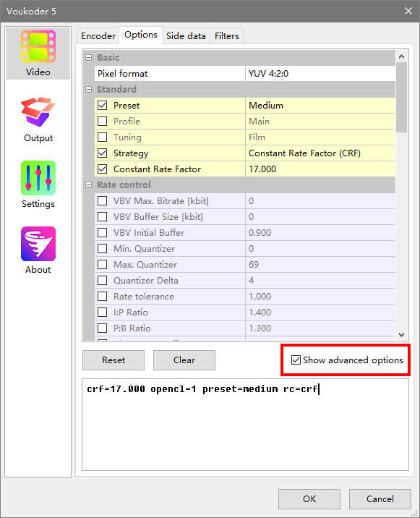420x518 pixels.
Task: Open the Video section icon
Action: click(x=38, y=46)
